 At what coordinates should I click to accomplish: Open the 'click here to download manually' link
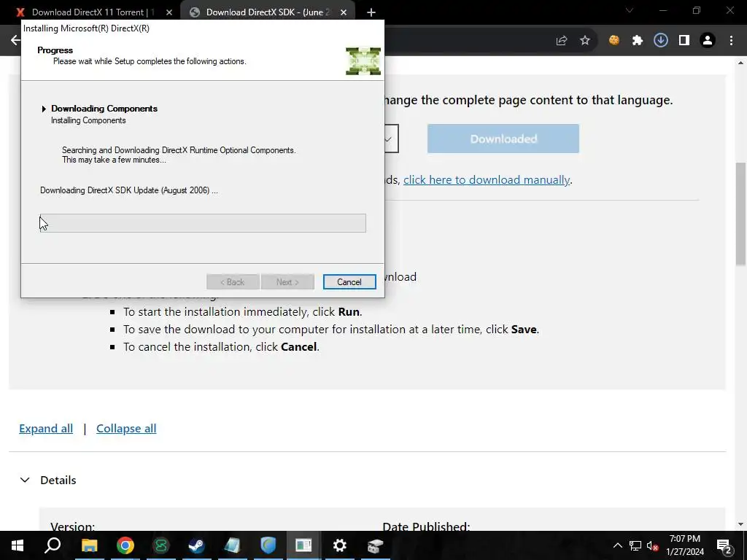(x=487, y=179)
